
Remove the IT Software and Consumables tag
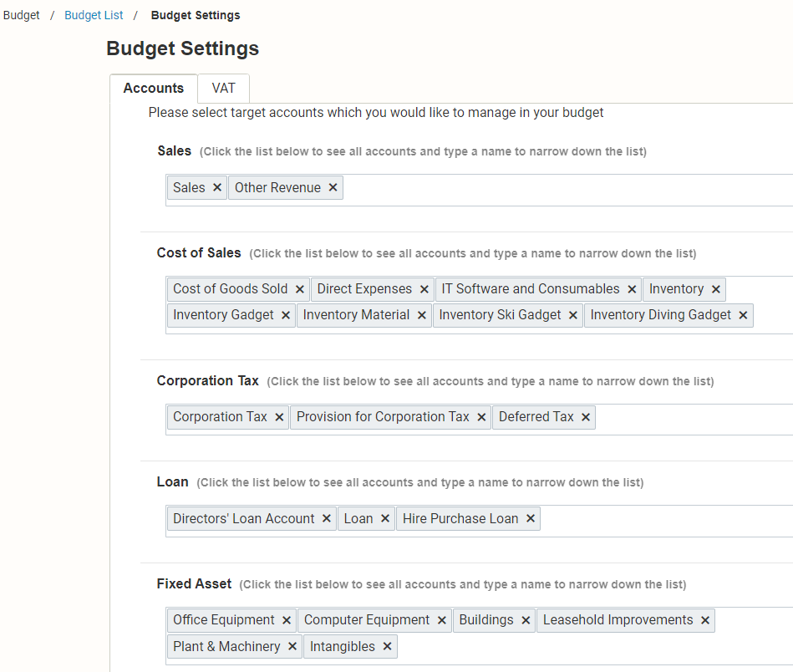point(632,289)
